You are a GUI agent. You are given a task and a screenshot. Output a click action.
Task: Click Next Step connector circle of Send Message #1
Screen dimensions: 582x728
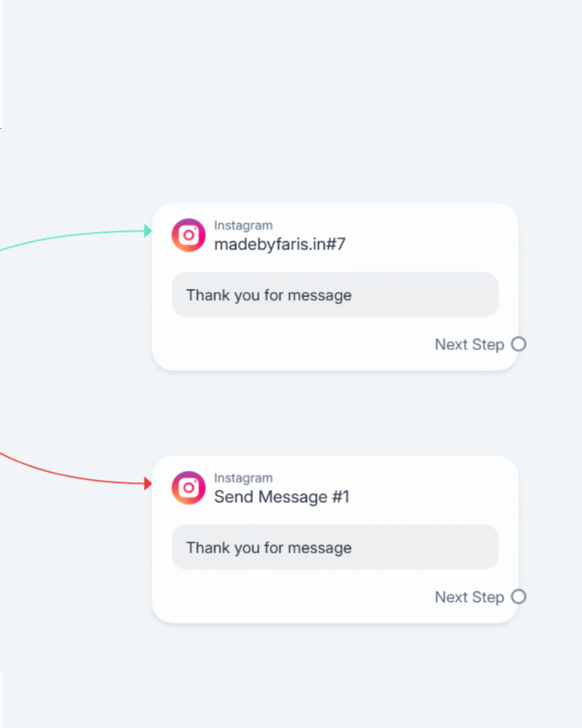point(518,597)
